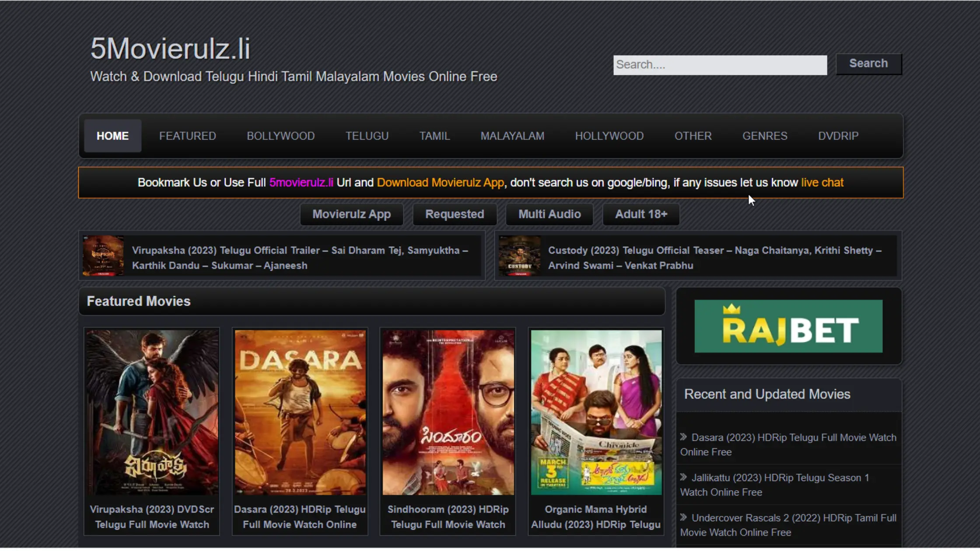Open Jallikattu (2023) HDRip Telugu Season 1
Image resolution: width=980 pixels, height=551 pixels.
(x=774, y=485)
